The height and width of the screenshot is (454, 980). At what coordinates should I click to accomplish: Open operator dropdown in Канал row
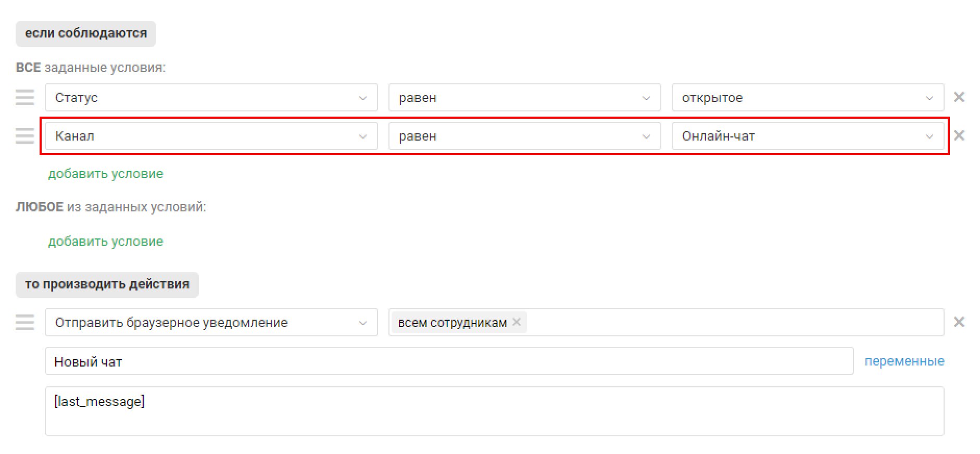(524, 136)
